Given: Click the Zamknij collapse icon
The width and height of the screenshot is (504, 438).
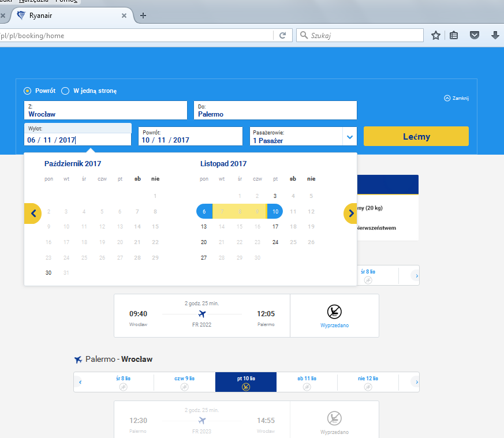Looking at the screenshot, I should click(x=447, y=98).
